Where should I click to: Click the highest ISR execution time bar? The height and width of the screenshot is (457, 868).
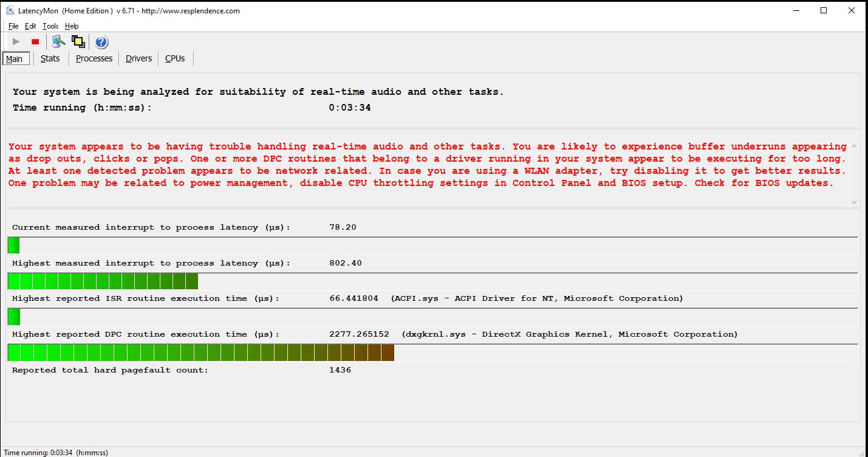[432, 317]
